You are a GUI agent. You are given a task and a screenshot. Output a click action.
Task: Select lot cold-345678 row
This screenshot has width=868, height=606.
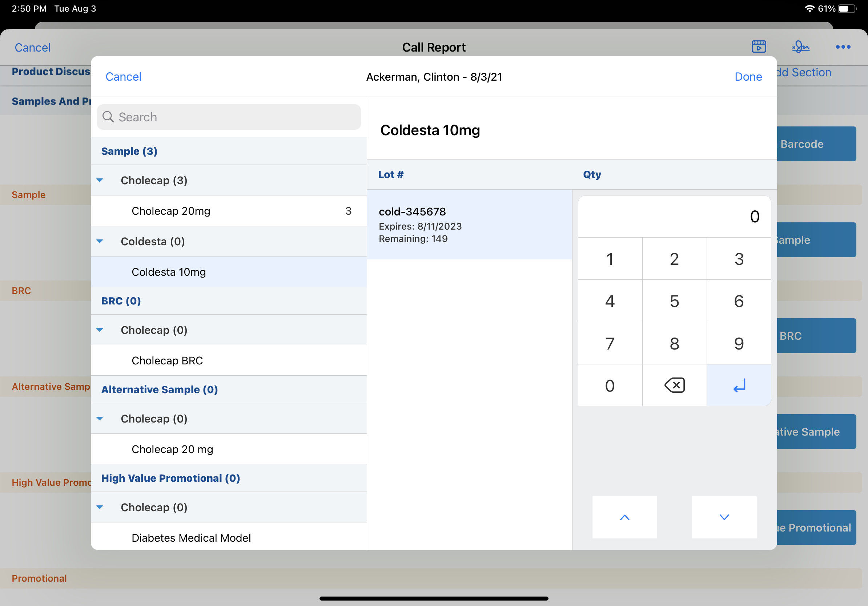tap(469, 225)
